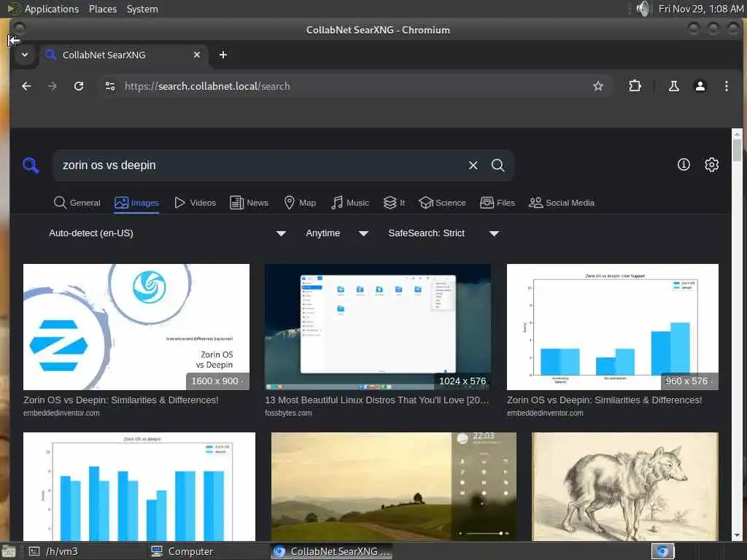Screen dimensions: 747x560
Task: Click the CollabNet SearXNG taskbar button
Action: pyautogui.click(x=332, y=551)
